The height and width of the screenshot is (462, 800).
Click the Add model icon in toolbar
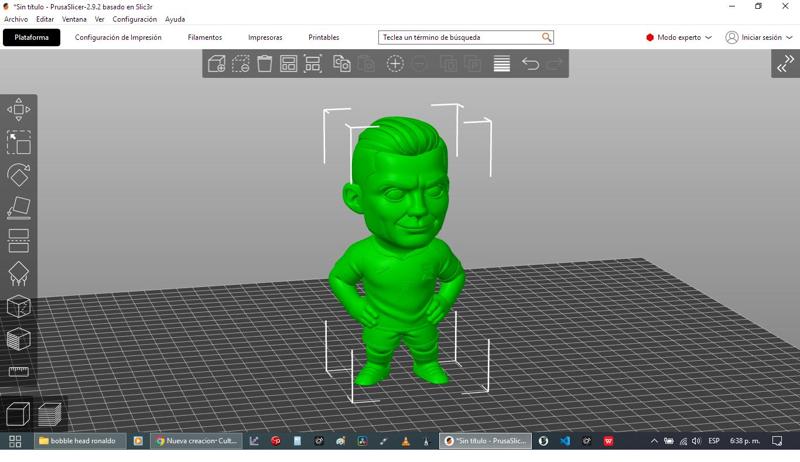216,64
